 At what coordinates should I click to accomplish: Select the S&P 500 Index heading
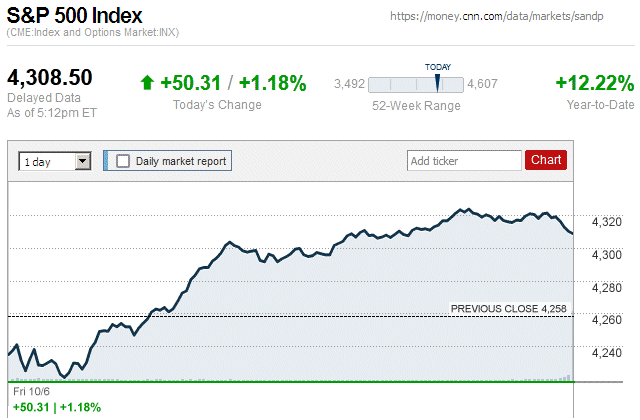click(x=75, y=16)
